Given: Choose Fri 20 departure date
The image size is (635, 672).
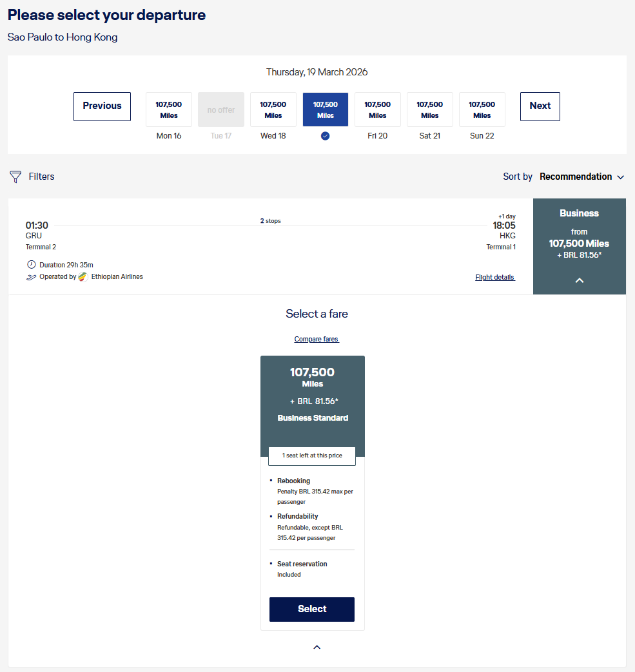Looking at the screenshot, I should click(378, 110).
